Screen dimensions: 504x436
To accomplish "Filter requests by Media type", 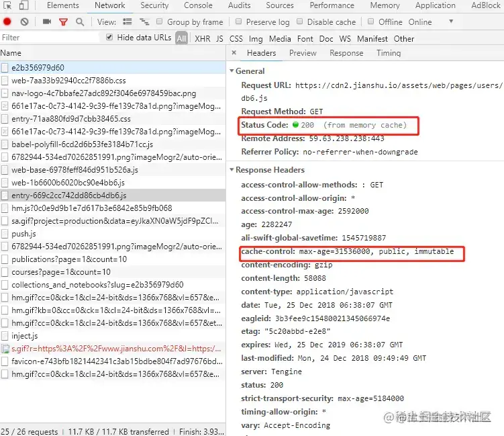I will (x=280, y=38).
